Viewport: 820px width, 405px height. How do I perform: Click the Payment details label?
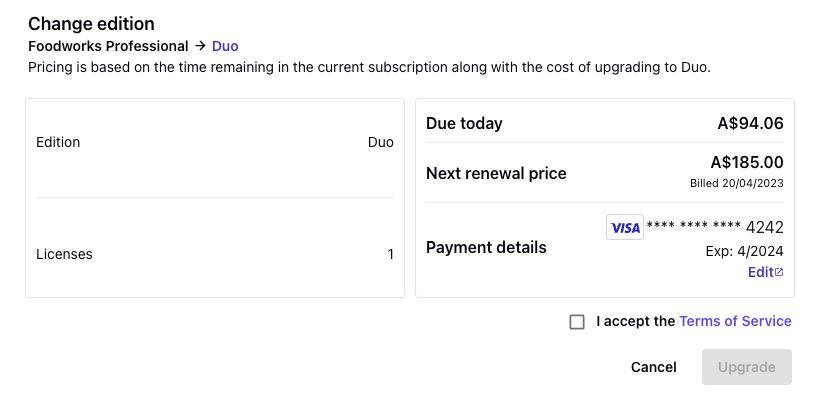coord(486,248)
